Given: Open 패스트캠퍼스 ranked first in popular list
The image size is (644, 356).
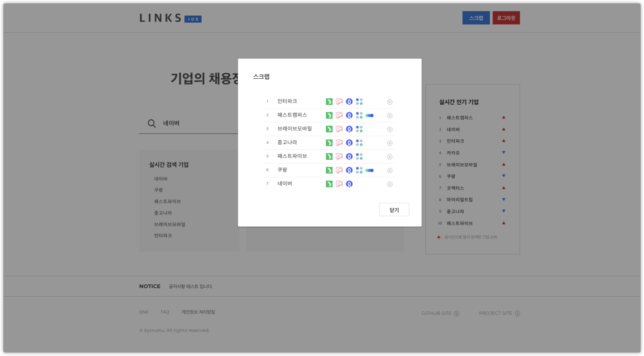Looking at the screenshot, I should tap(460, 118).
